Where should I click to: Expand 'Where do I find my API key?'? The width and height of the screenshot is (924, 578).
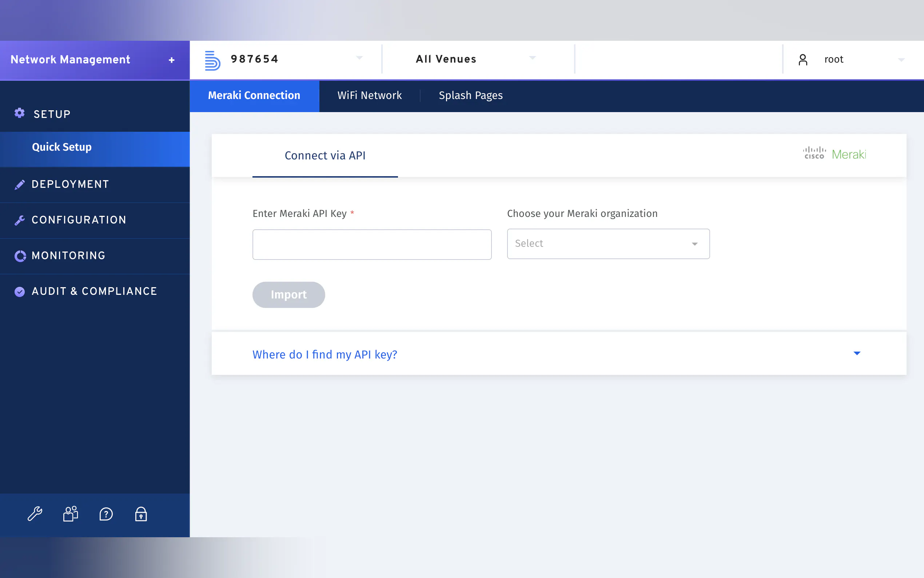857,353
